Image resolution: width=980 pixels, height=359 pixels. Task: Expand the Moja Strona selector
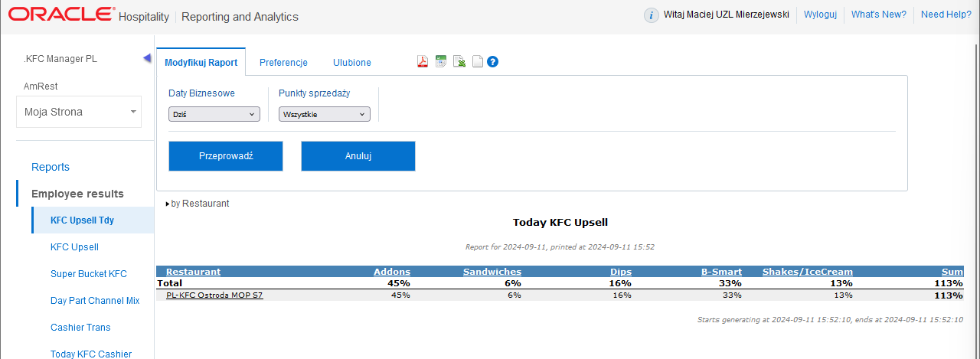79,112
